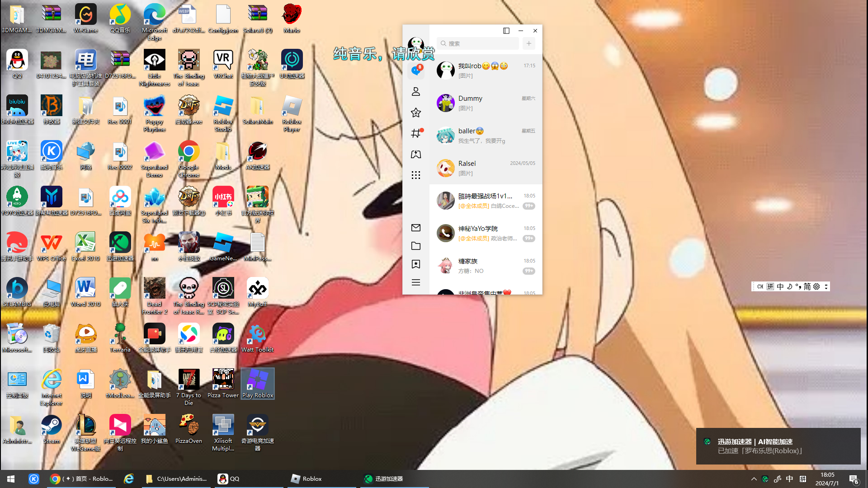Open the QQ apps grid icon
Viewport: 868px width, 488px height.
[x=416, y=175]
